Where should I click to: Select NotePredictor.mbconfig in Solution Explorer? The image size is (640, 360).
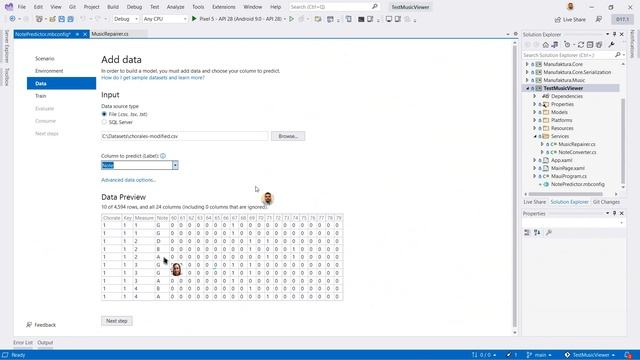578,184
